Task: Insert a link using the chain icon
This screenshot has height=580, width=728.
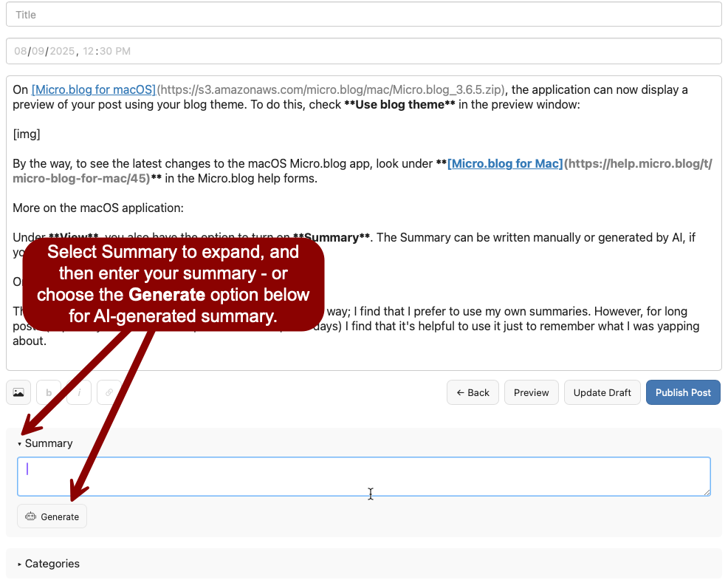Action: [x=109, y=393]
